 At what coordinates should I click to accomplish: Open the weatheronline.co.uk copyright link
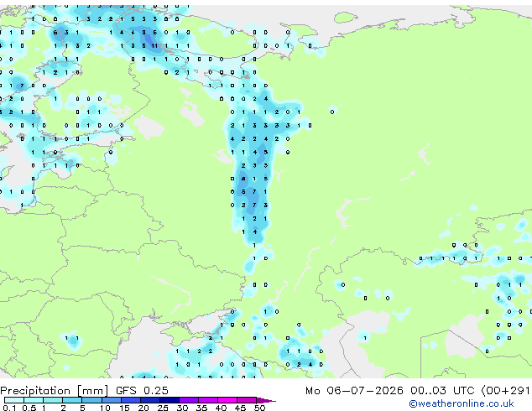click(x=461, y=403)
